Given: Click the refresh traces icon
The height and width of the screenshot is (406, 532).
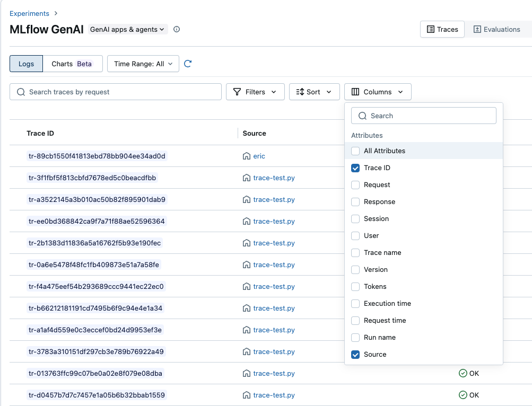Looking at the screenshot, I should (x=188, y=63).
